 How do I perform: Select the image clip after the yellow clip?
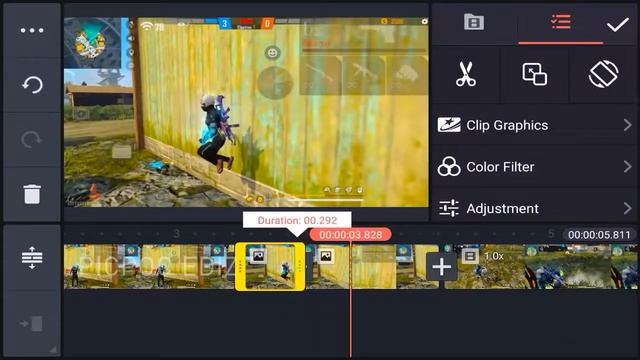coord(371,267)
